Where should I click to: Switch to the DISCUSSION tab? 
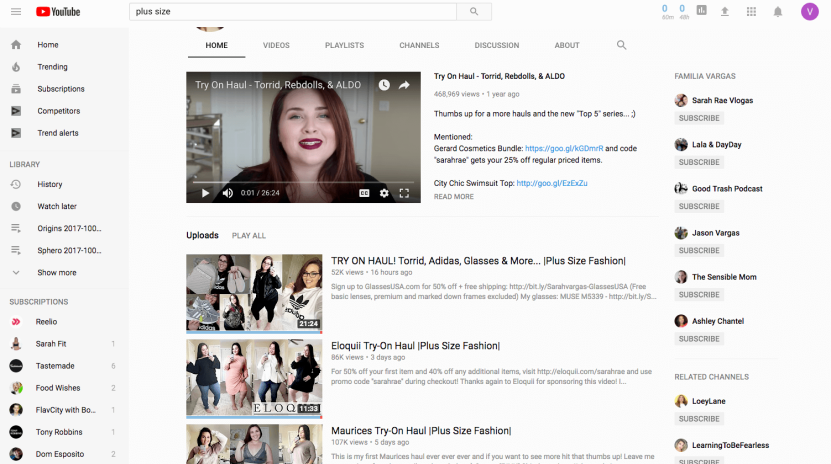pyautogui.click(x=497, y=46)
